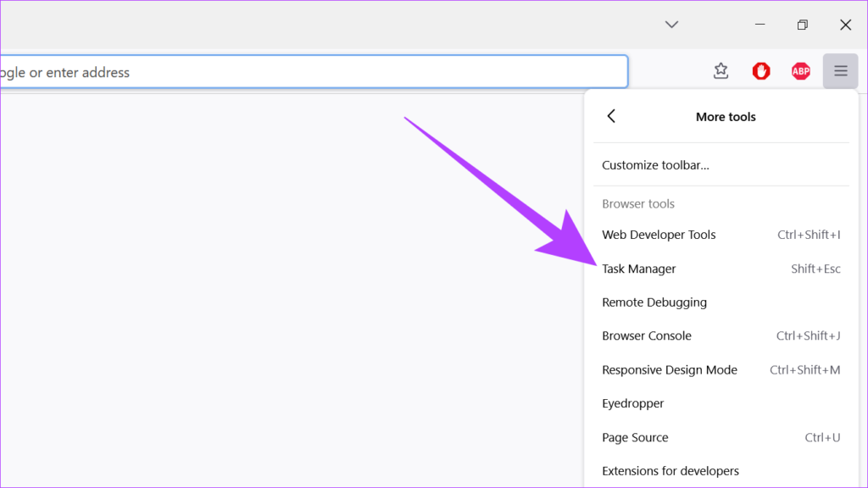Select Extensions for developers
The width and height of the screenshot is (868, 488).
(670, 470)
